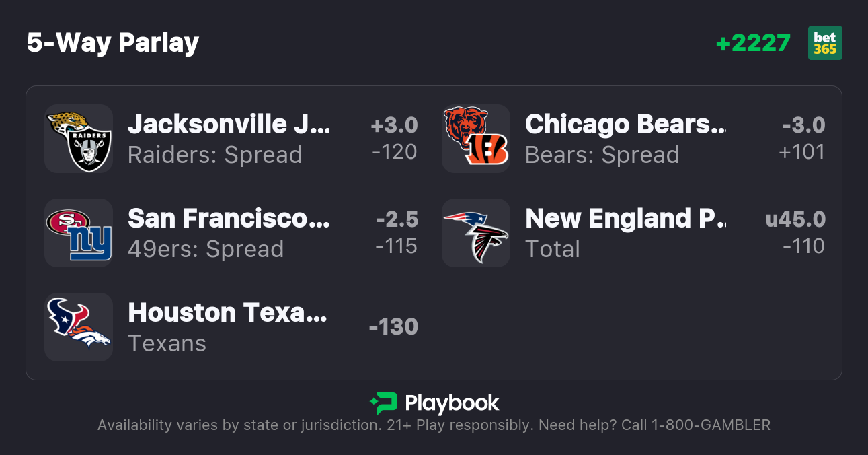Click the Bears -3.0 spread value
The height and width of the screenshot is (455, 868).
pos(803,125)
